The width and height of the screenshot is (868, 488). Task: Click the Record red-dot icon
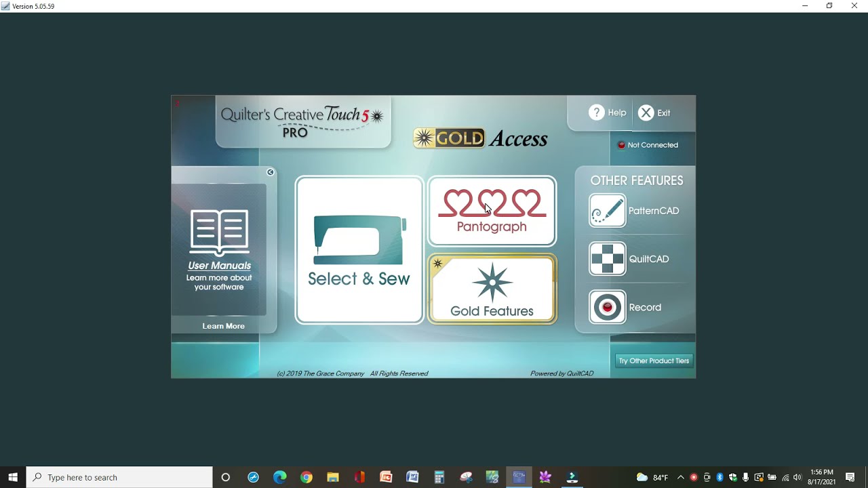coord(608,307)
